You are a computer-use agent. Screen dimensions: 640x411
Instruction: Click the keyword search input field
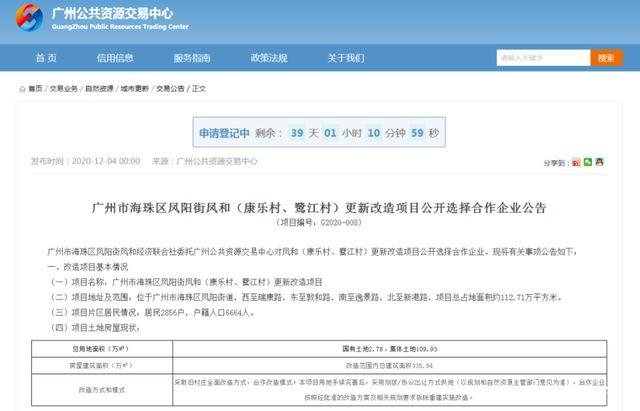(540, 58)
